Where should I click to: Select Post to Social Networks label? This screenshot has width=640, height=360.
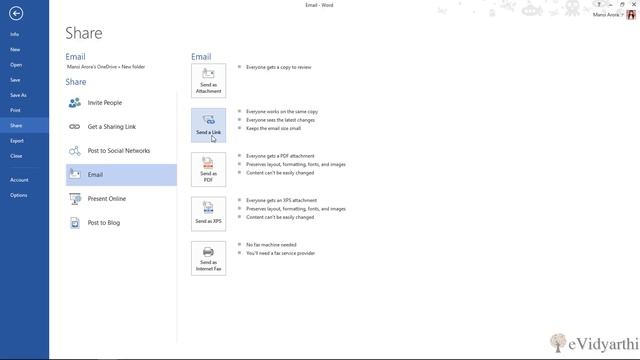click(119, 151)
